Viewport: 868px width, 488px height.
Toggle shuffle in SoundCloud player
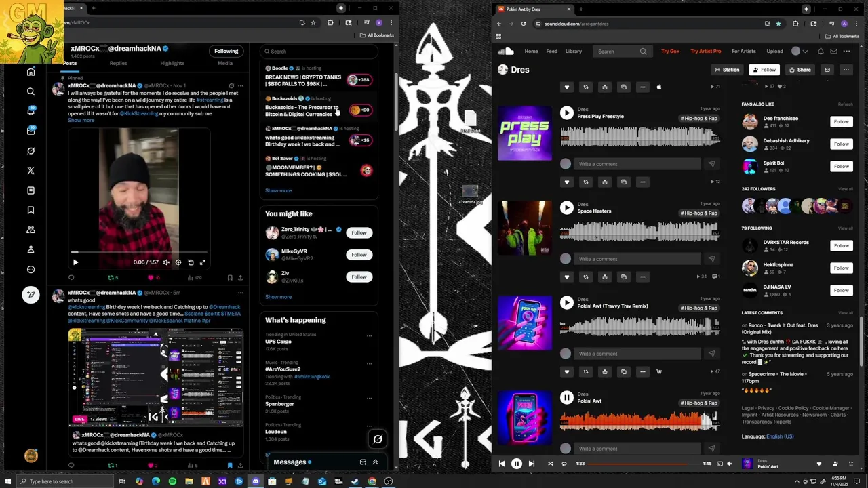click(550, 464)
